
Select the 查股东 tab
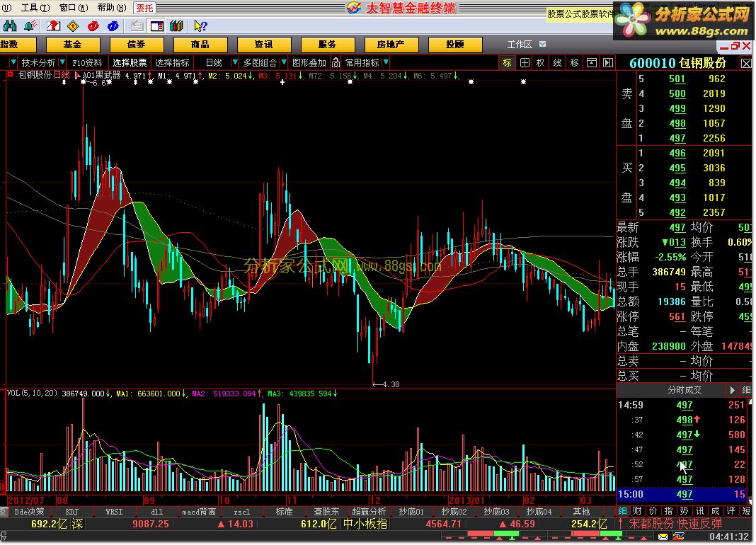tap(326, 512)
